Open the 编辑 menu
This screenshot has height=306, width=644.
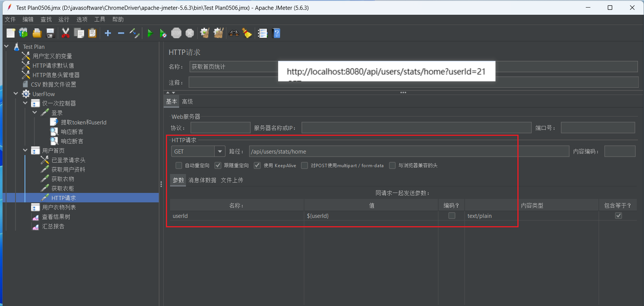28,19
